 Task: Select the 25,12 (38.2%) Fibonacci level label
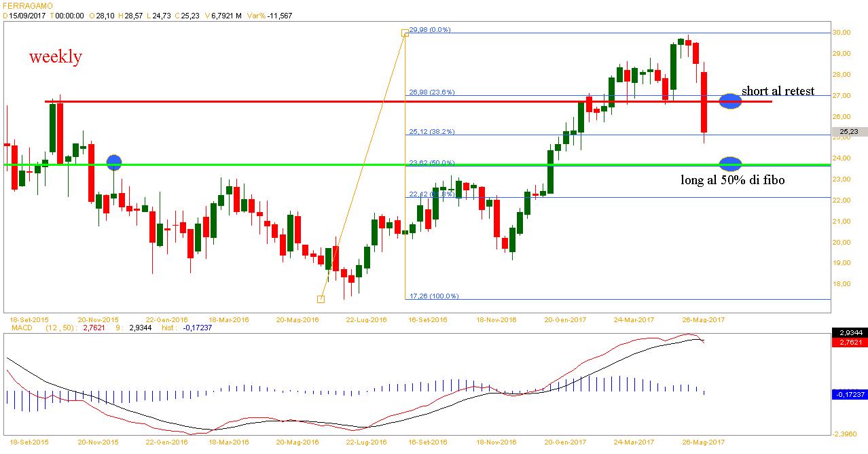[x=431, y=131]
